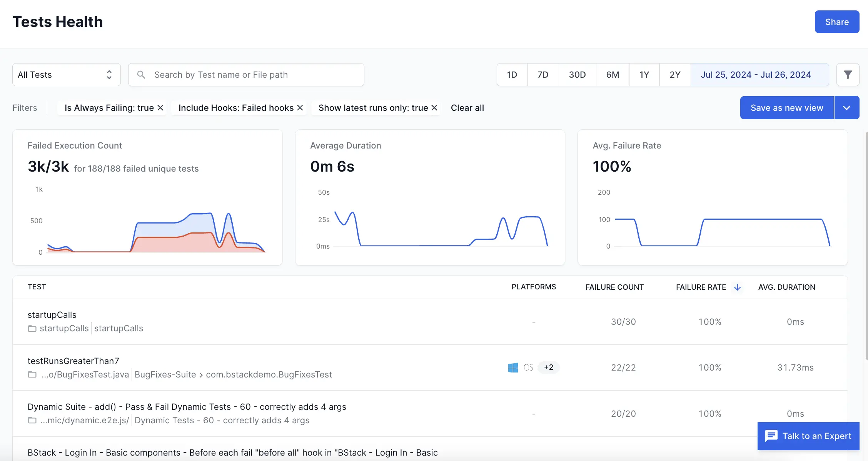Open the testRunsGreaterThan7 test row
This screenshot has height=461, width=868.
coord(73,361)
